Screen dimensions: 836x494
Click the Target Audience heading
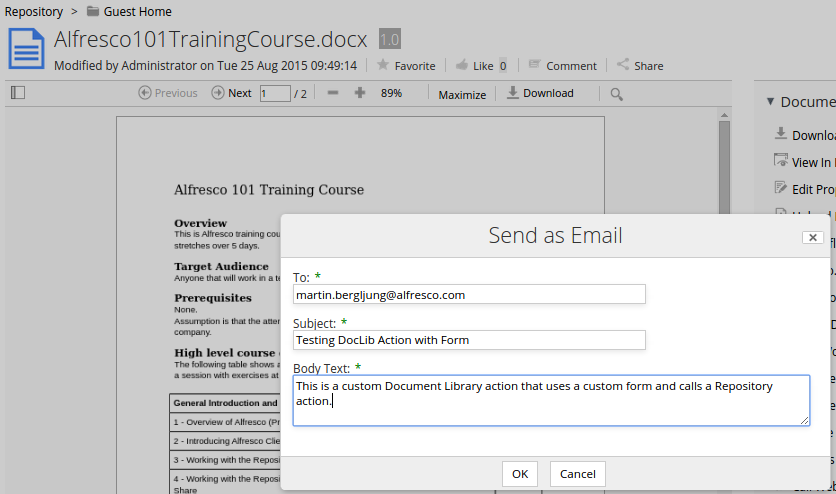221,266
